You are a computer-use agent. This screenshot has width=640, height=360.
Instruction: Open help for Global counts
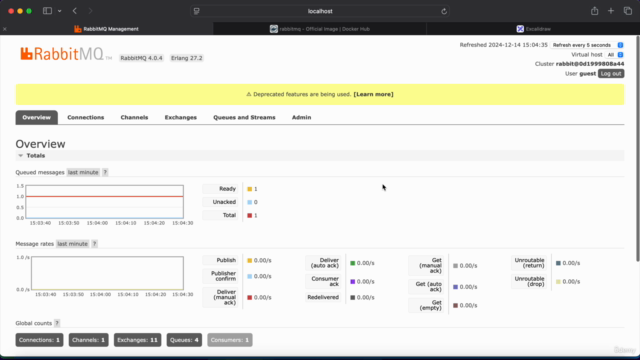[x=57, y=323]
